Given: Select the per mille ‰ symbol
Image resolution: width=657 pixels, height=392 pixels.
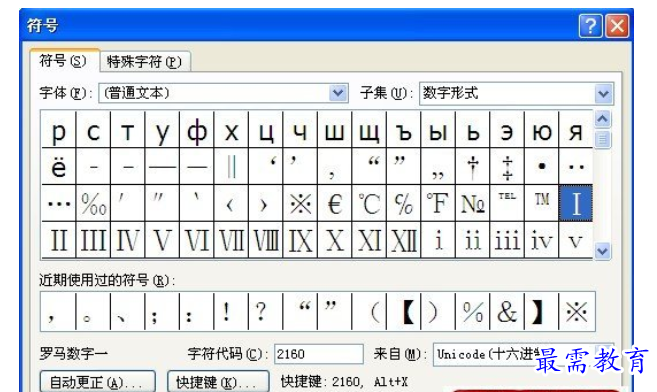Looking at the screenshot, I should pyautogui.click(x=93, y=204).
